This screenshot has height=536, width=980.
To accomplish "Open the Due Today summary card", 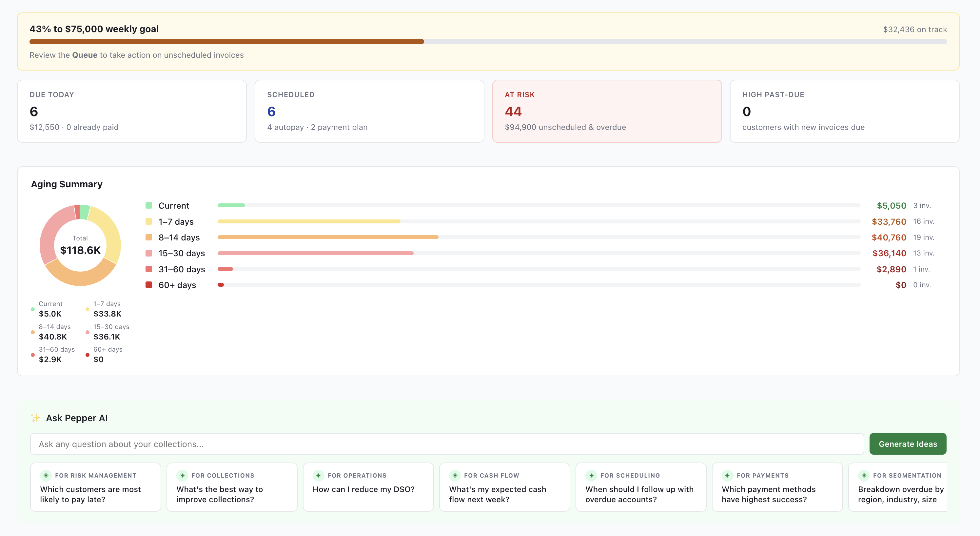I will (132, 111).
